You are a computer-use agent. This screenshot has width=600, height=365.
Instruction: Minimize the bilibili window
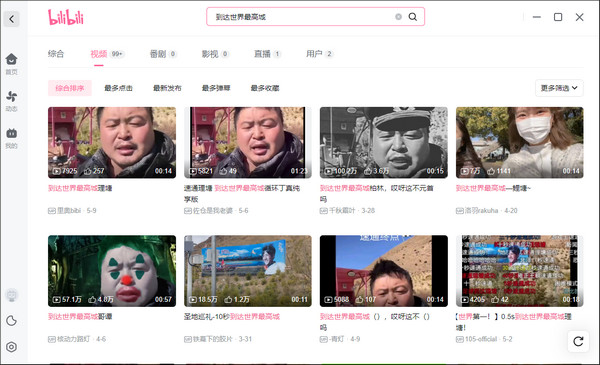coord(537,17)
